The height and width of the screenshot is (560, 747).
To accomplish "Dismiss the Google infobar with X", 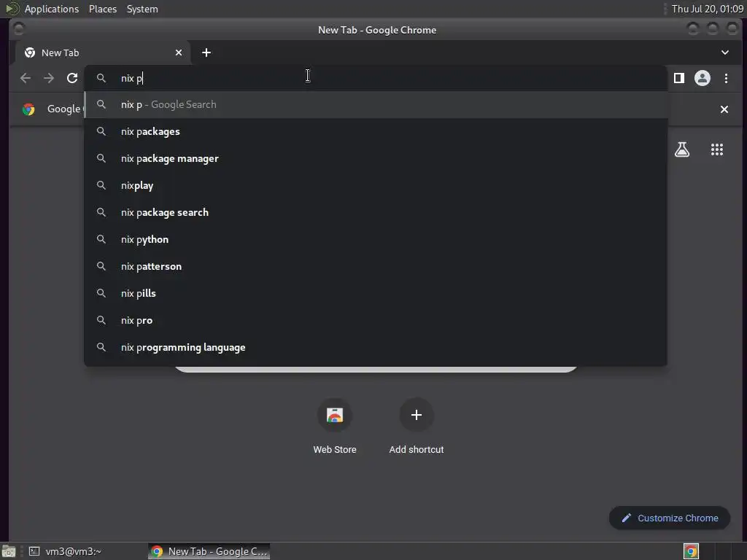I will (x=724, y=109).
